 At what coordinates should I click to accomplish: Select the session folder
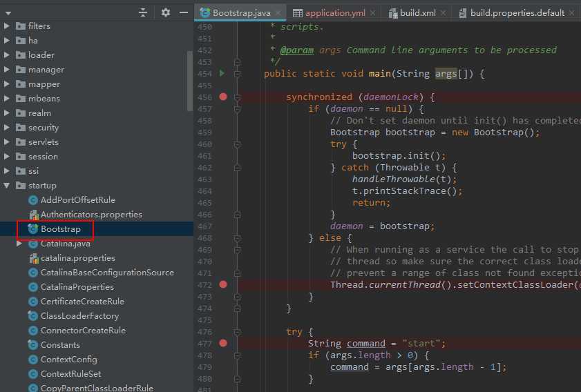click(43, 157)
